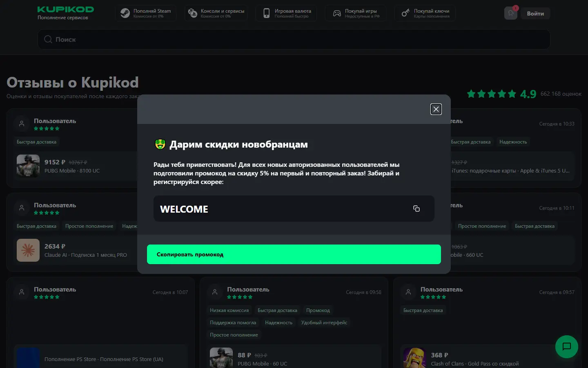Screen dimensions: 588x368
Task: Click the PUBG Mobile 8100 UC thumbnail
Action: (x=28, y=166)
